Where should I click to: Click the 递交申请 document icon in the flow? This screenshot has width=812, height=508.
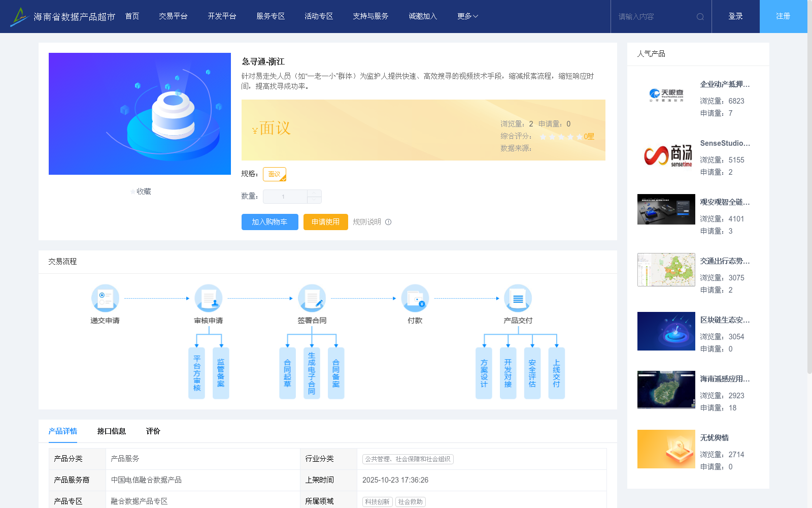click(105, 298)
